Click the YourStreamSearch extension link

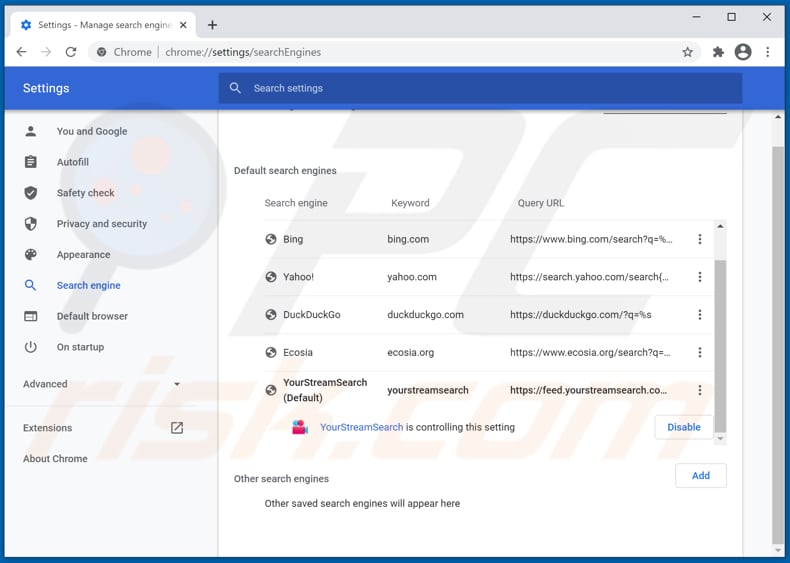361,427
